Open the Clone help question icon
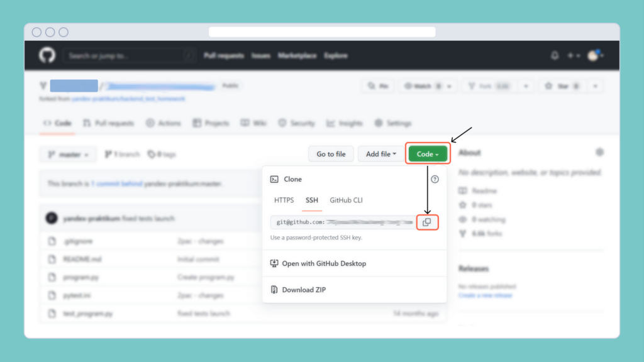Image resolution: width=644 pixels, height=362 pixels. [x=435, y=179]
